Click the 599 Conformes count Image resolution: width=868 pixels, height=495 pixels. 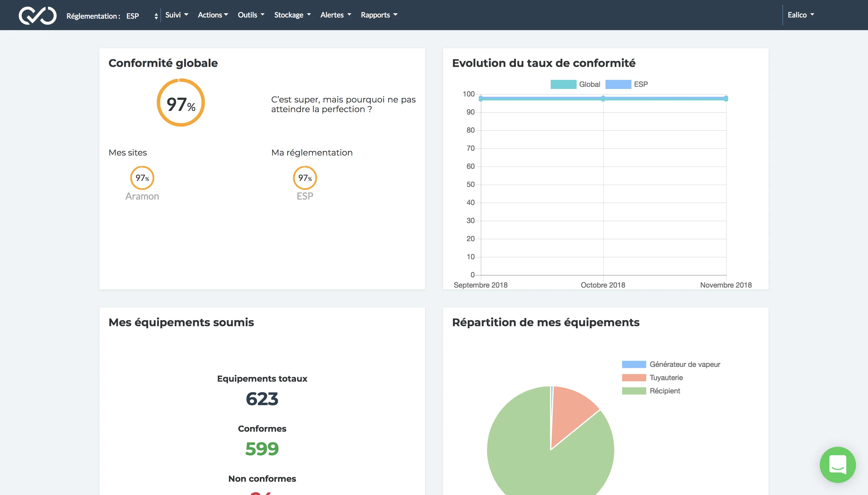(x=262, y=449)
